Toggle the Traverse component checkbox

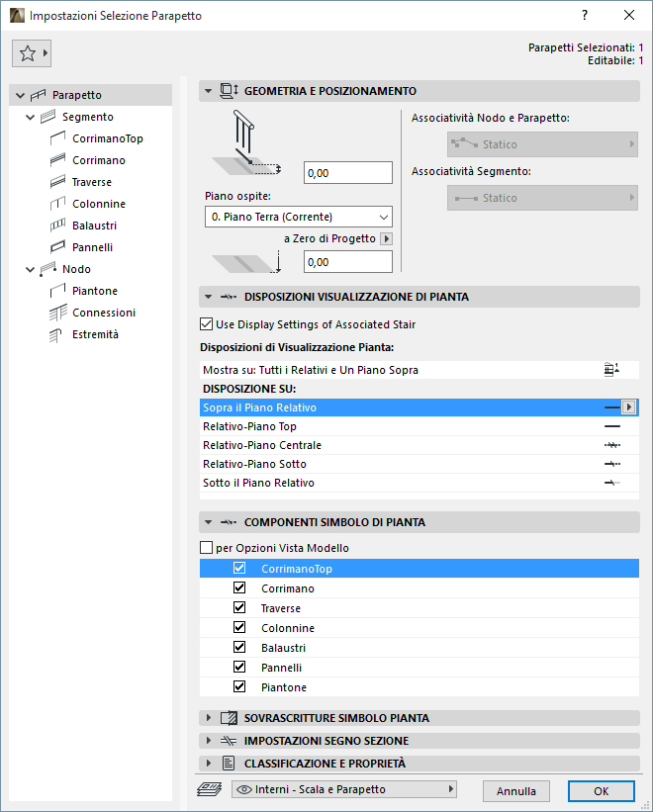coord(239,607)
